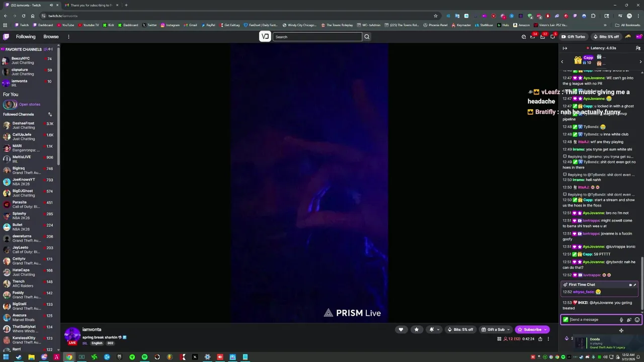The width and height of the screenshot is (644, 362).
Task: Click the search magnifier button
Action: pos(367,37)
